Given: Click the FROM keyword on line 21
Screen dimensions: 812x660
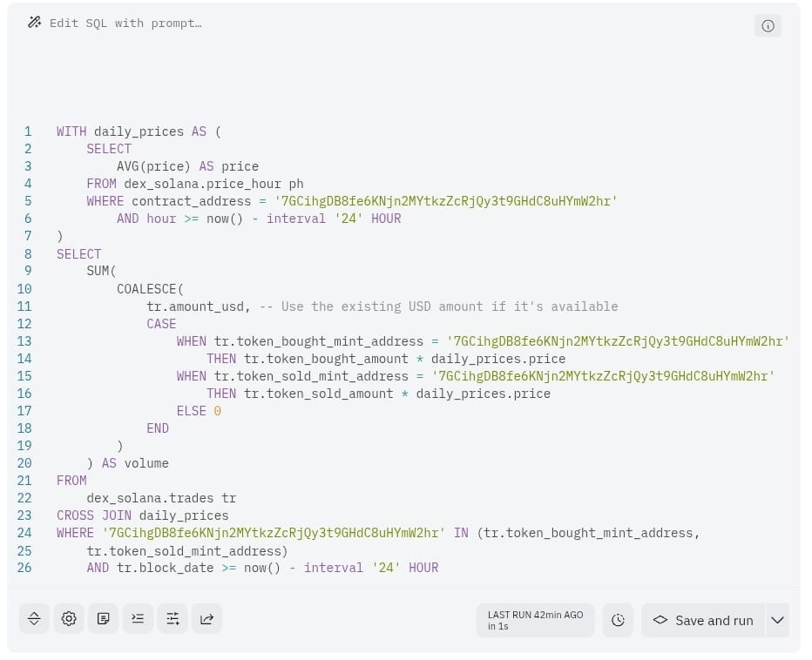Looking at the screenshot, I should pos(71,481).
